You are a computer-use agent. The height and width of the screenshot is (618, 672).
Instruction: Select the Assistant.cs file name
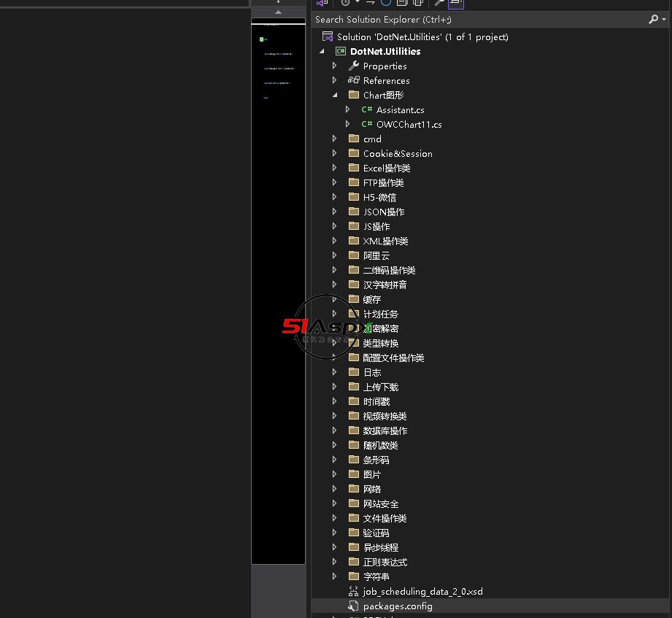(401, 109)
